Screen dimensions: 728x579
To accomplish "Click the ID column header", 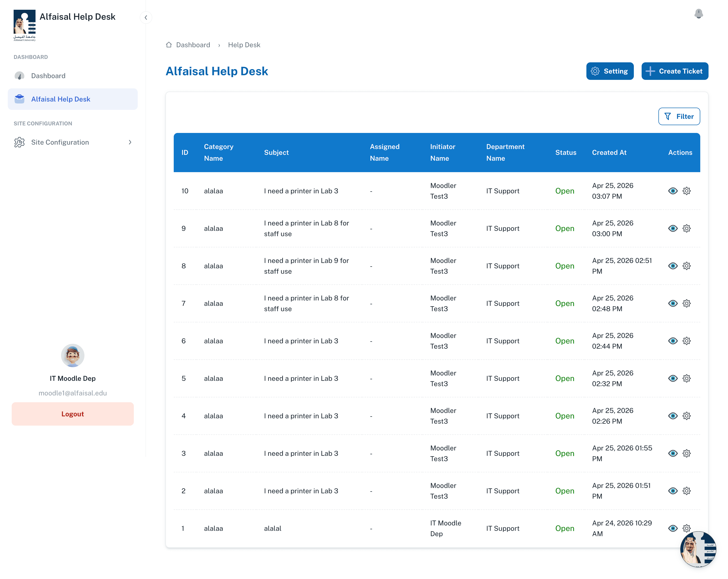I will (185, 152).
